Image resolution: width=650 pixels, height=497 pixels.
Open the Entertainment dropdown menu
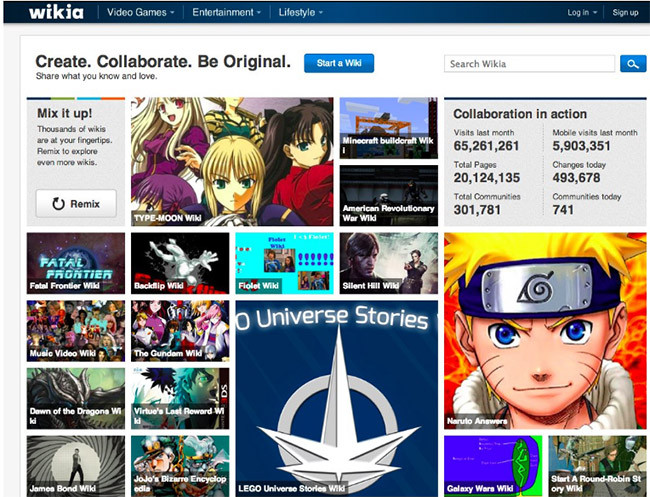229,13
